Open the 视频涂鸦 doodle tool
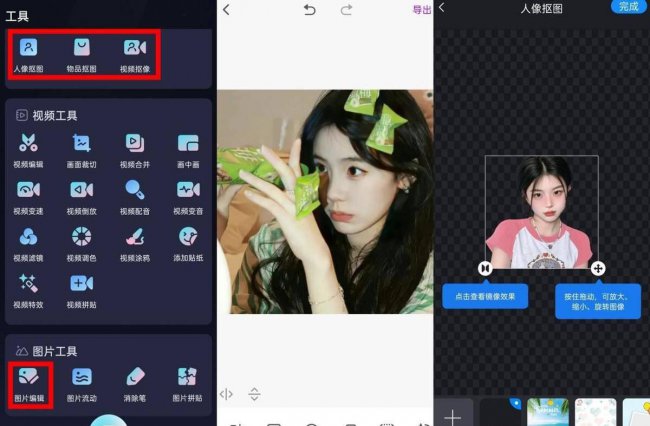The image size is (650, 426). [135, 244]
